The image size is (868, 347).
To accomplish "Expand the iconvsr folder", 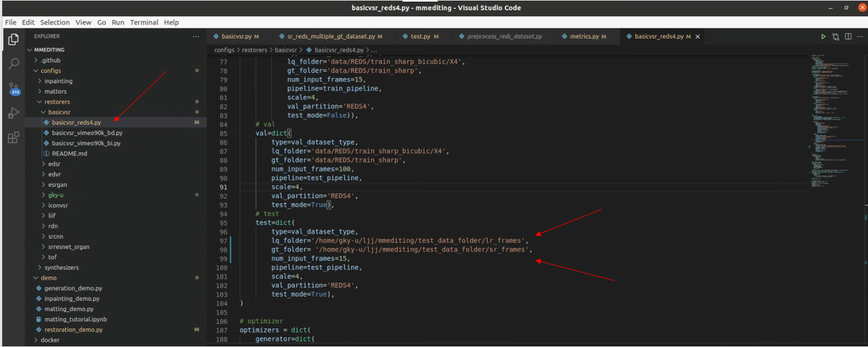I will (x=44, y=205).
